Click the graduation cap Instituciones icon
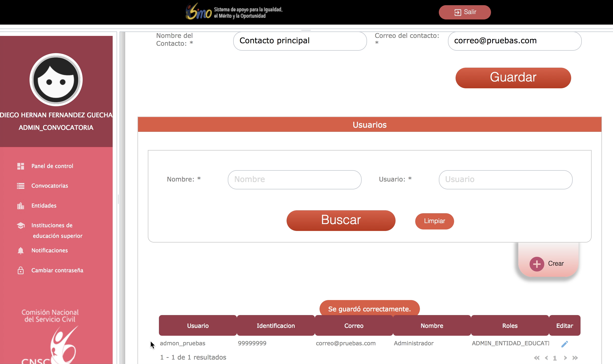 point(21,226)
